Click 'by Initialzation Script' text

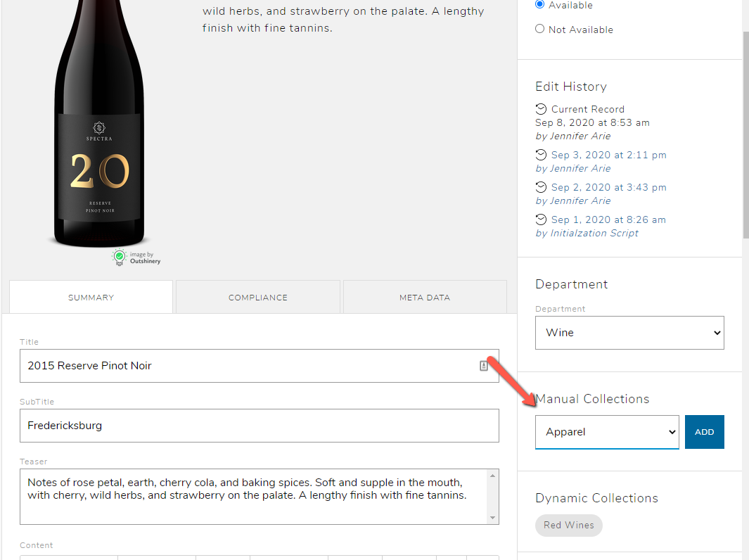587,233
